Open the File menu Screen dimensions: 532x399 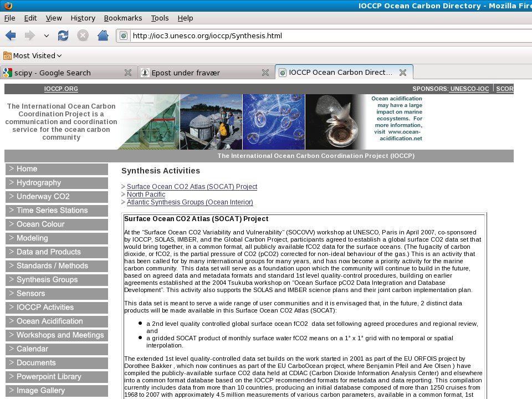coord(9,18)
